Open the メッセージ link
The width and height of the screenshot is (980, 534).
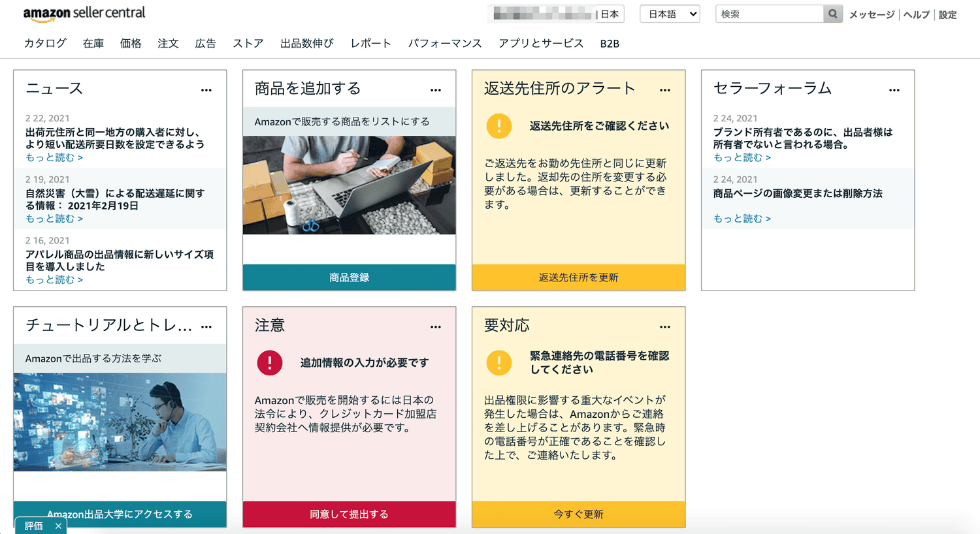pos(872,14)
